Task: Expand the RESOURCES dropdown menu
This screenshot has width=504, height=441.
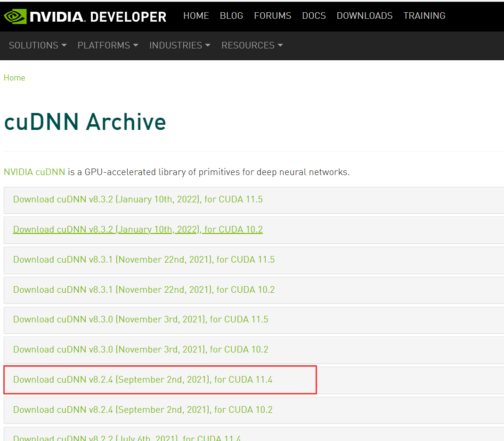Action: (x=252, y=45)
